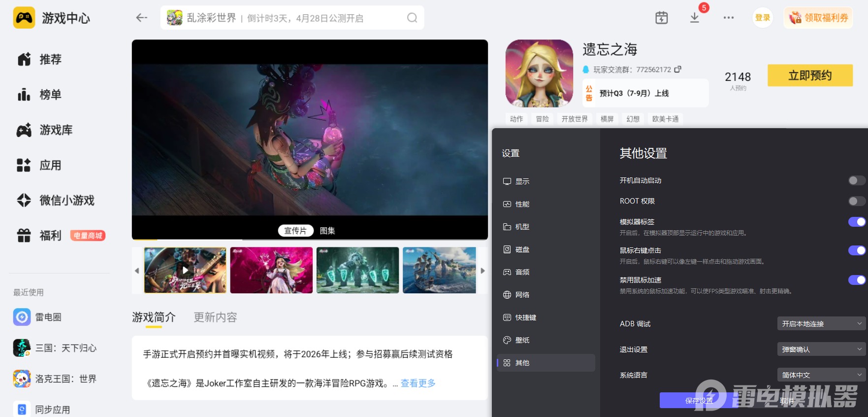Click the 机型 device model icon

pyautogui.click(x=507, y=227)
